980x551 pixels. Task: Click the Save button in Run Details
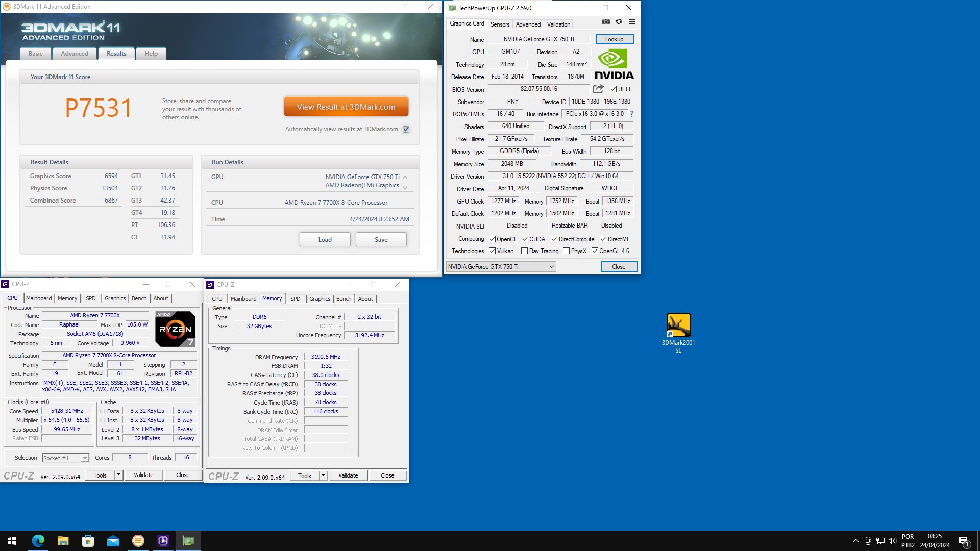381,240
